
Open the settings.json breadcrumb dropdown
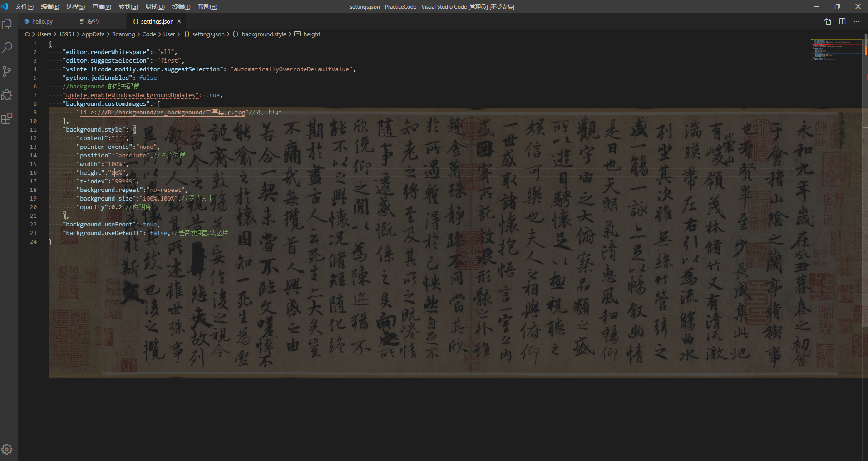(208, 34)
